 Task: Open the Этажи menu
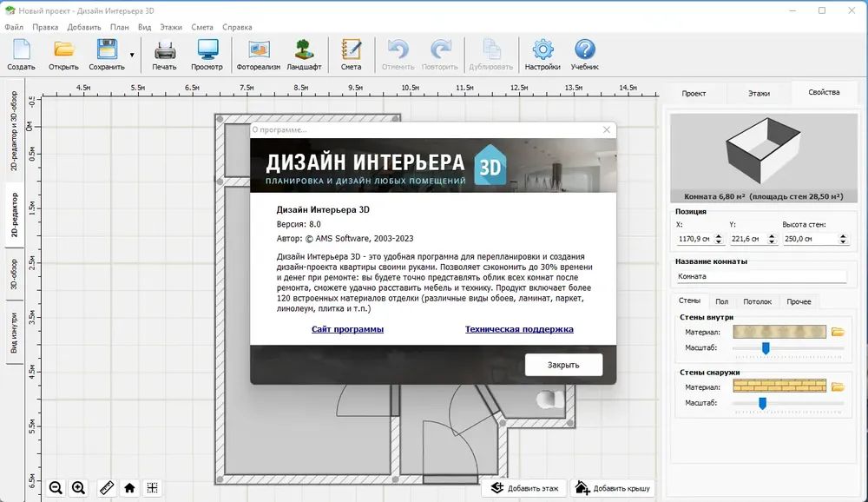pos(170,27)
